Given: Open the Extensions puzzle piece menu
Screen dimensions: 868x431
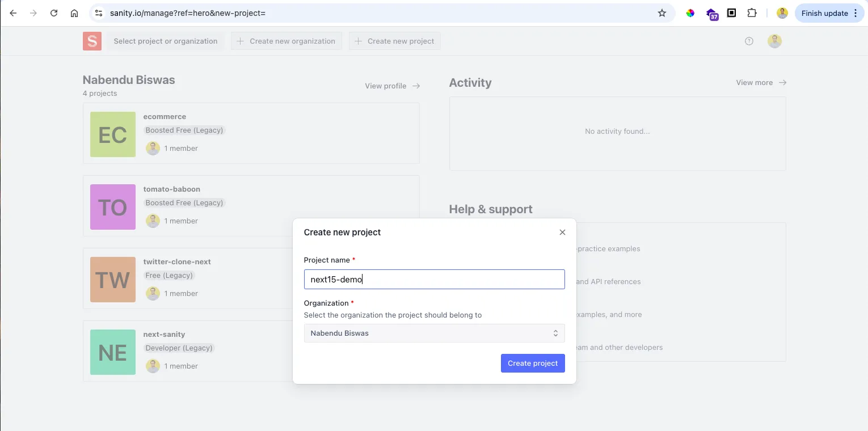Looking at the screenshot, I should point(752,13).
